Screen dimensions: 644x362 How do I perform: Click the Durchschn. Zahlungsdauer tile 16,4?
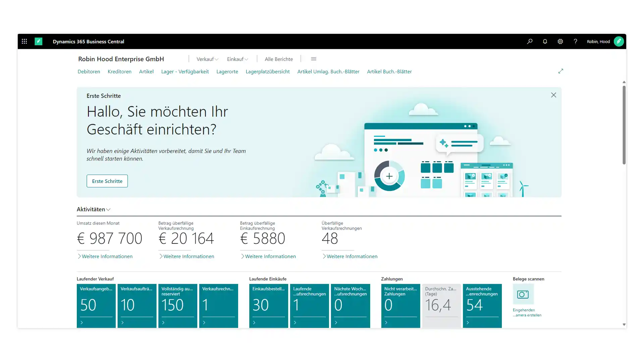441,306
